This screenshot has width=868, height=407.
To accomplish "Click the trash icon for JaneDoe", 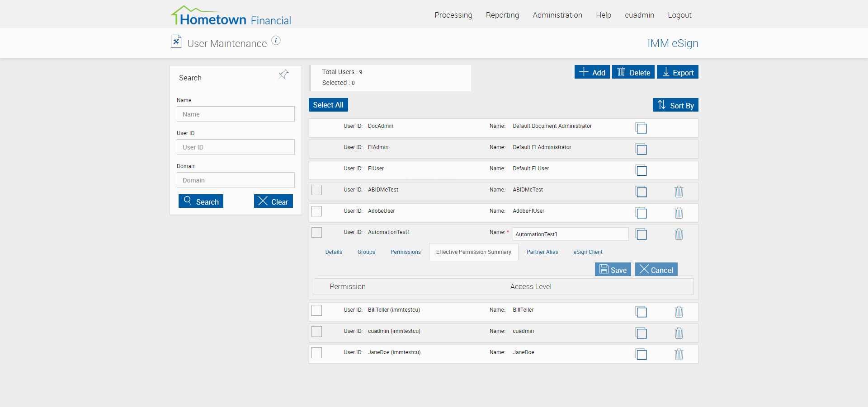I will [x=679, y=354].
